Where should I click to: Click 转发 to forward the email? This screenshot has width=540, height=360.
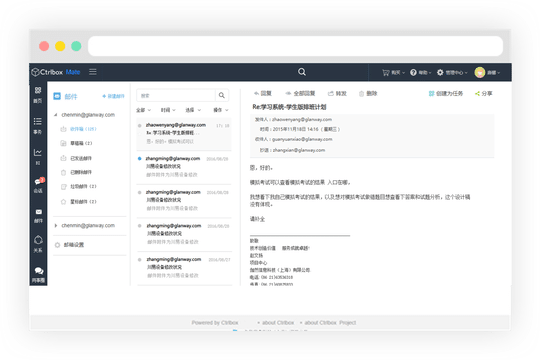[337, 93]
